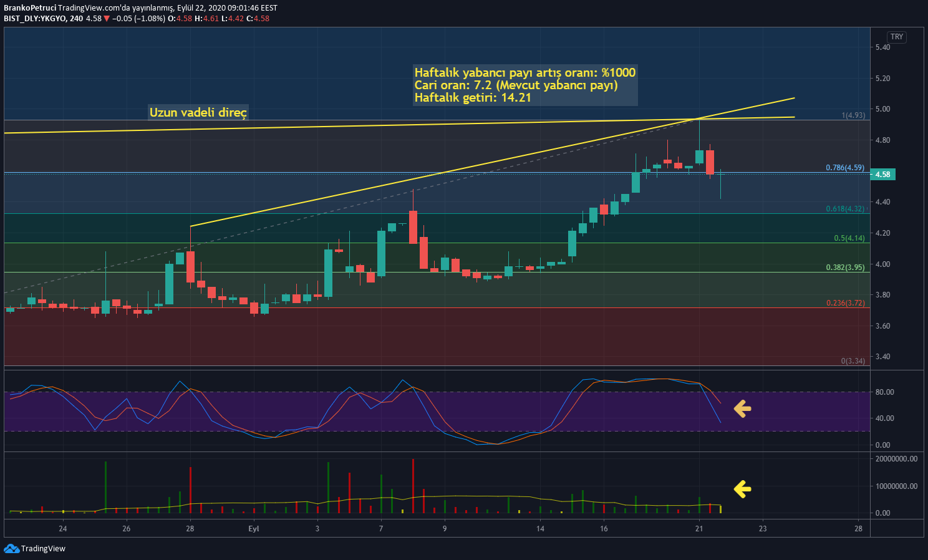Click the 3.60 price axis label
This screenshot has height=560, width=928.
point(882,326)
